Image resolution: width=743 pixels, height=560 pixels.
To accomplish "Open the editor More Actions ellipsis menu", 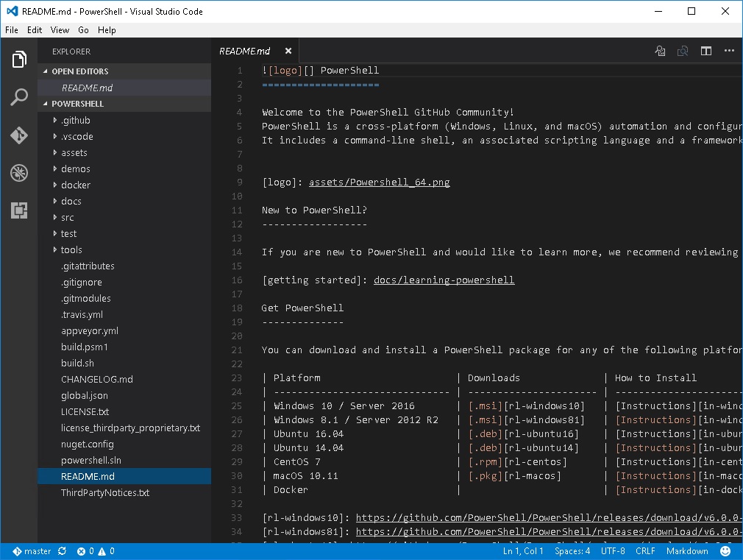I will (729, 50).
